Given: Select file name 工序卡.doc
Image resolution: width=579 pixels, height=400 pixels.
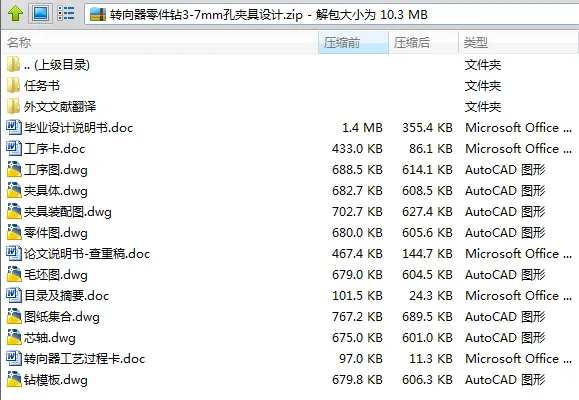Looking at the screenshot, I should click(55, 149).
